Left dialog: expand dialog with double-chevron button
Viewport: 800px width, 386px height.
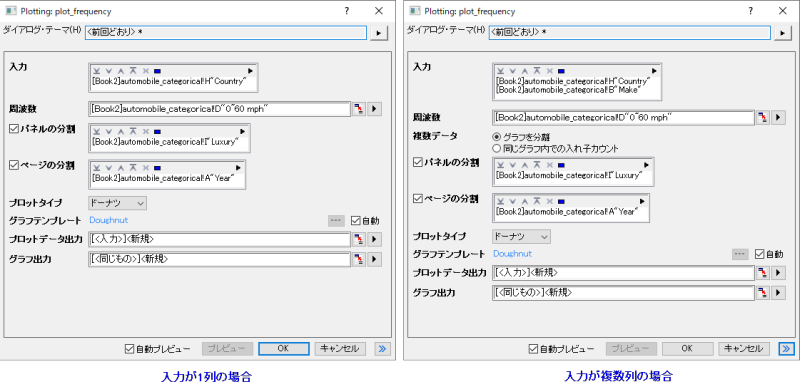coord(383,349)
